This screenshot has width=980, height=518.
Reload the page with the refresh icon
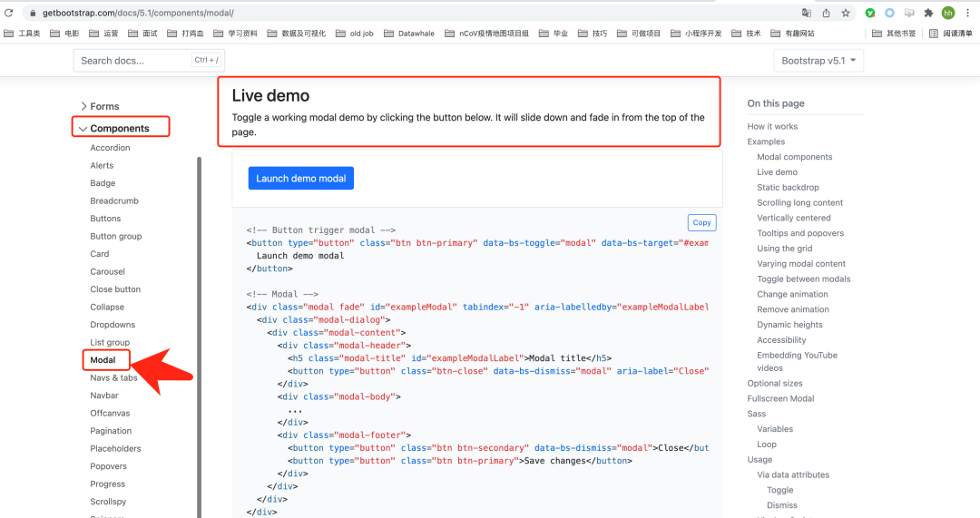point(9,14)
